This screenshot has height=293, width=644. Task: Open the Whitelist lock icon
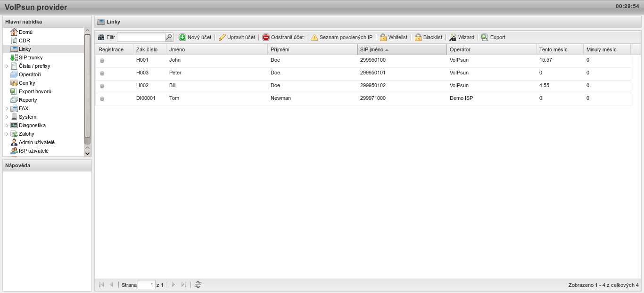[383, 37]
